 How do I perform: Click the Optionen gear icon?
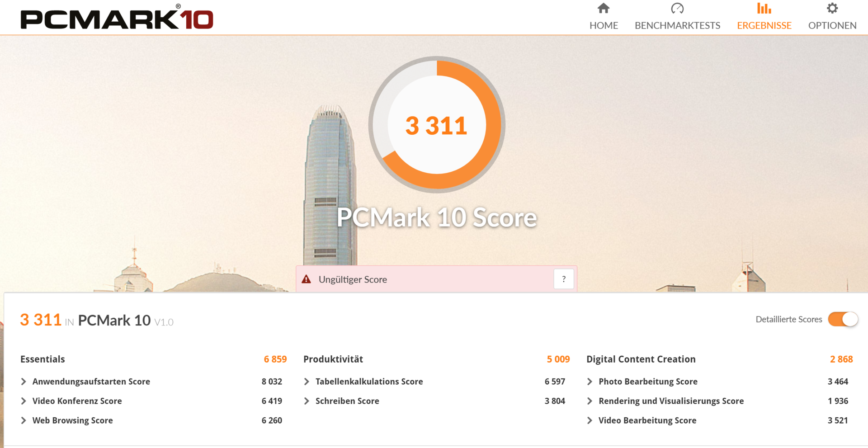point(832,8)
